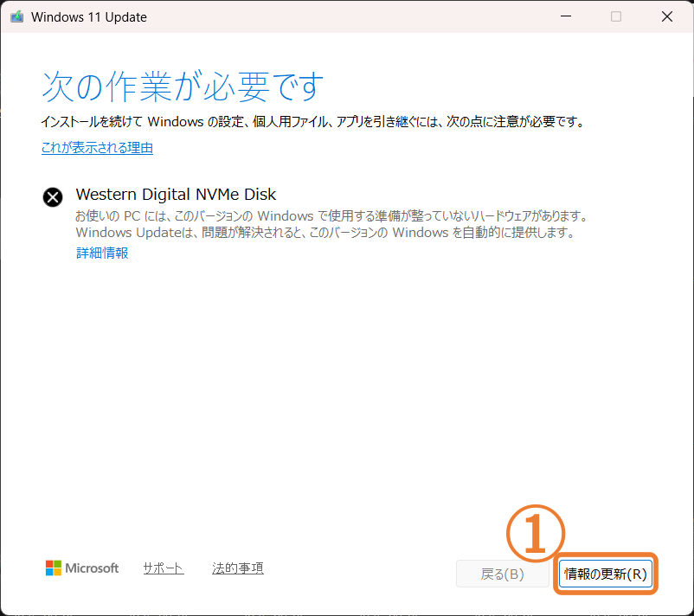Click the black X error icon
The image size is (694, 616).
(x=53, y=197)
